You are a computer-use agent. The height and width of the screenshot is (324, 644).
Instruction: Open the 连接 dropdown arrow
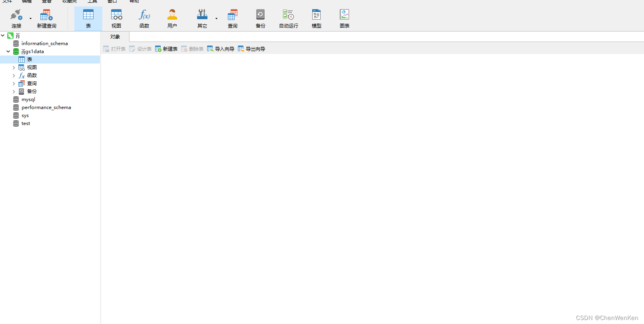tap(30, 19)
